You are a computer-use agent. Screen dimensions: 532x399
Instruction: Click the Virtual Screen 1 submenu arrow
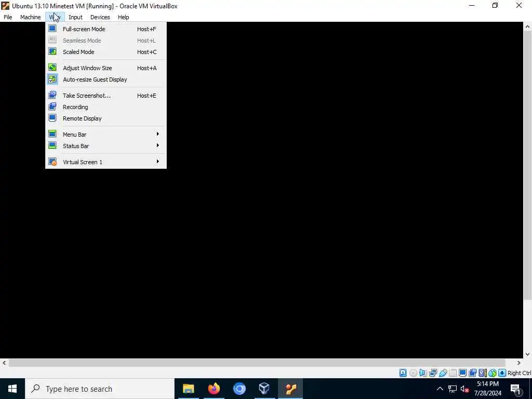point(158,162)
